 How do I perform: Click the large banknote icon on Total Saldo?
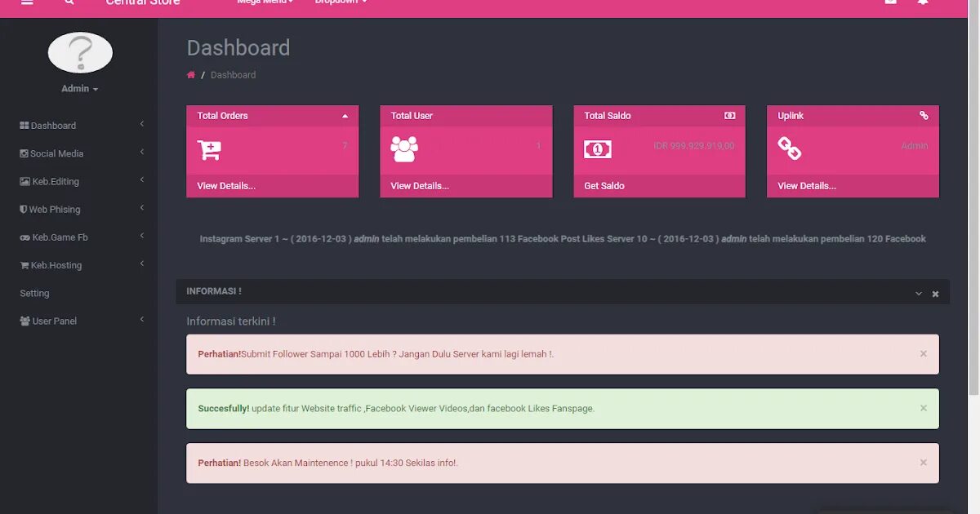coord(598,150)
